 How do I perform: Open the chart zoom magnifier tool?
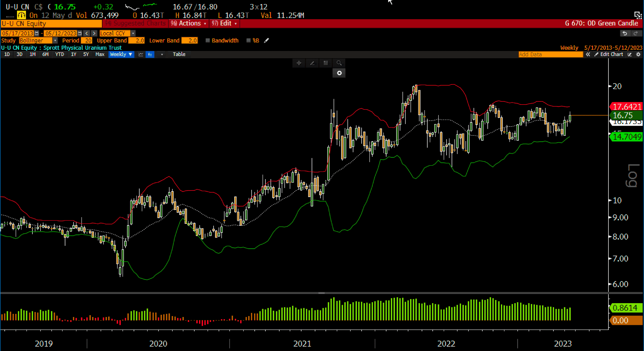[339, 63]
